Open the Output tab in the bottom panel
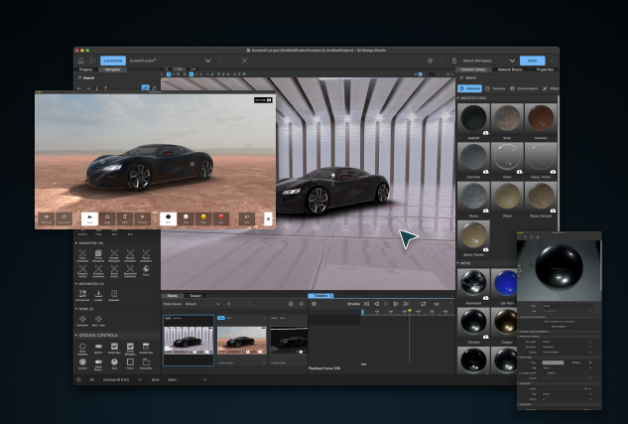 click(195, 295)
